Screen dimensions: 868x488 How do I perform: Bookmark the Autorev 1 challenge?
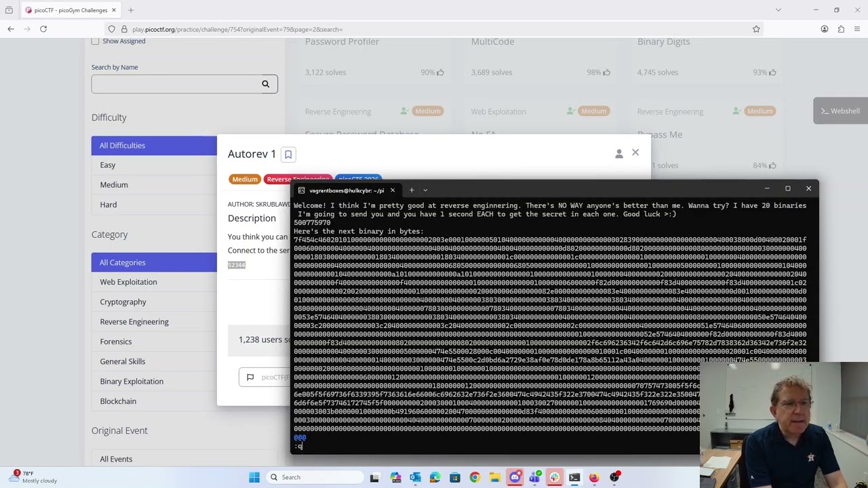[x=288, y=155]
